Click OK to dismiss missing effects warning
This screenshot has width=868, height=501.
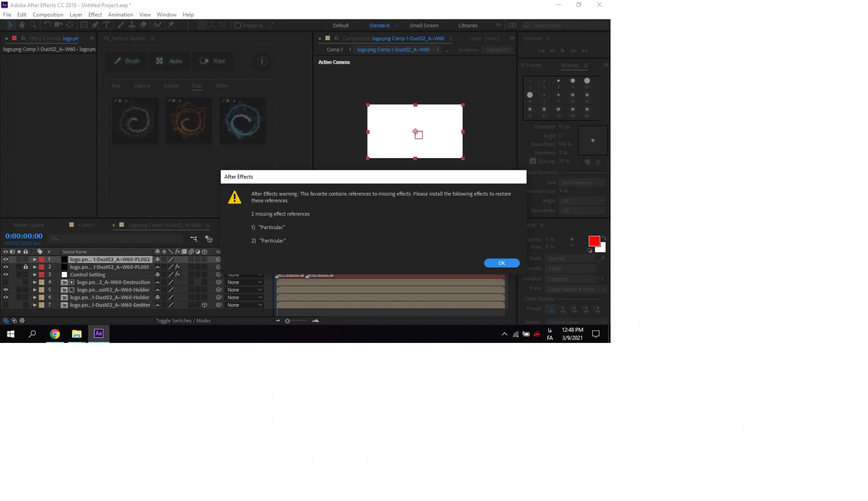[x=501, y=263]
